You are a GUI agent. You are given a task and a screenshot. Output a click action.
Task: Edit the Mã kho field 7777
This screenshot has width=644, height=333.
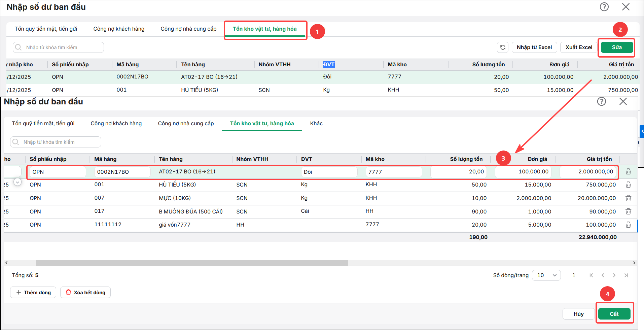point(394,172)
